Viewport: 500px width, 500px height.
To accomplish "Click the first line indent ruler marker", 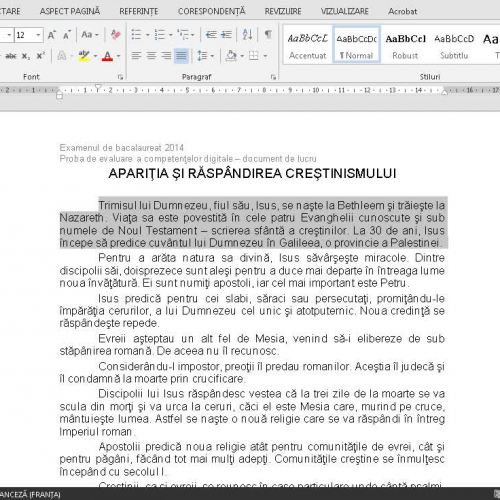I will (x=98, y=88).
